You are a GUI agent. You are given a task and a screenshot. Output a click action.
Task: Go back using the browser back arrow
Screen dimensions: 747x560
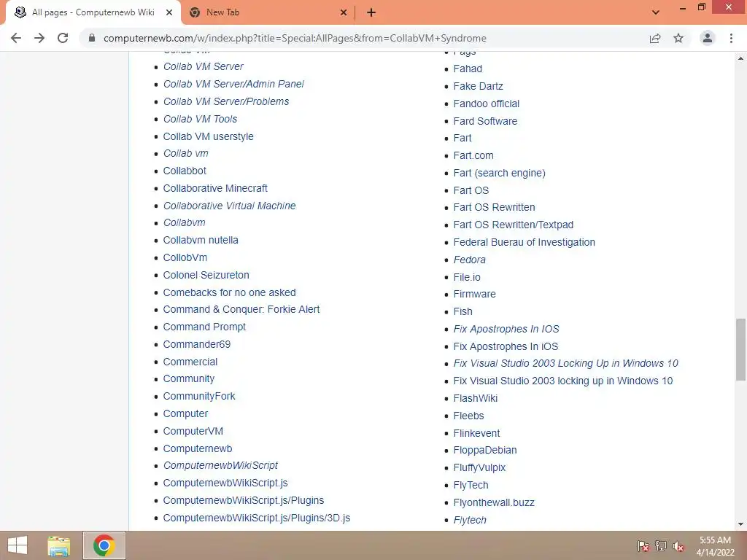16,38
